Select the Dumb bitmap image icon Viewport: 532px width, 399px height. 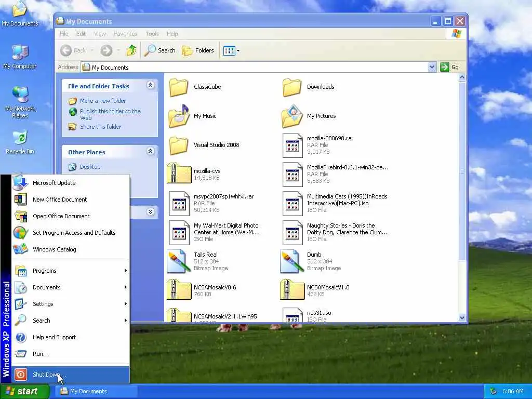tap(292, 262)
